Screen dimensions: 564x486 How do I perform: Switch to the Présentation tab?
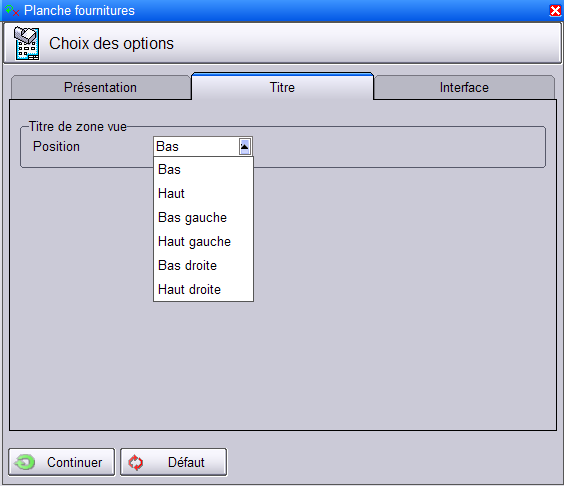[x=101, y=87]
